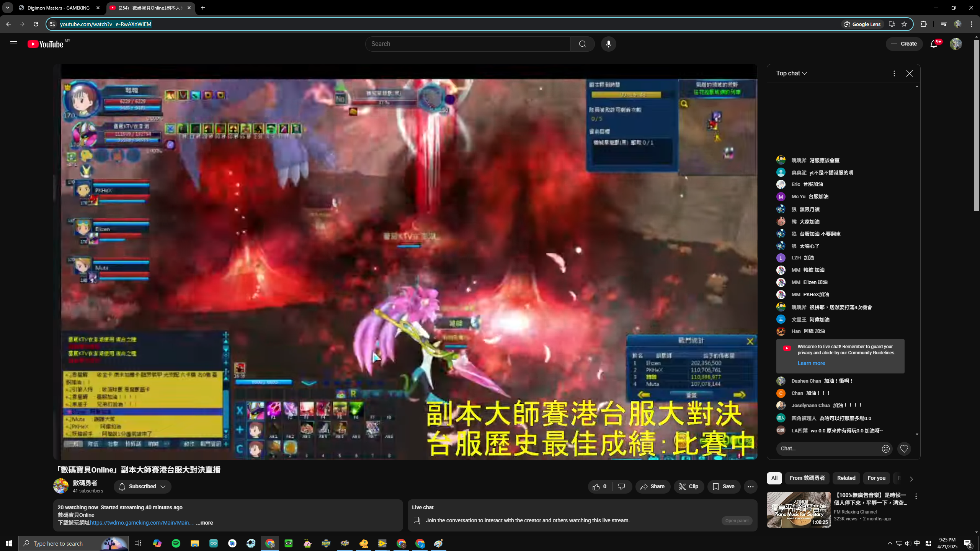
Task: Click the Share button
Action: (x=653, y=487)
